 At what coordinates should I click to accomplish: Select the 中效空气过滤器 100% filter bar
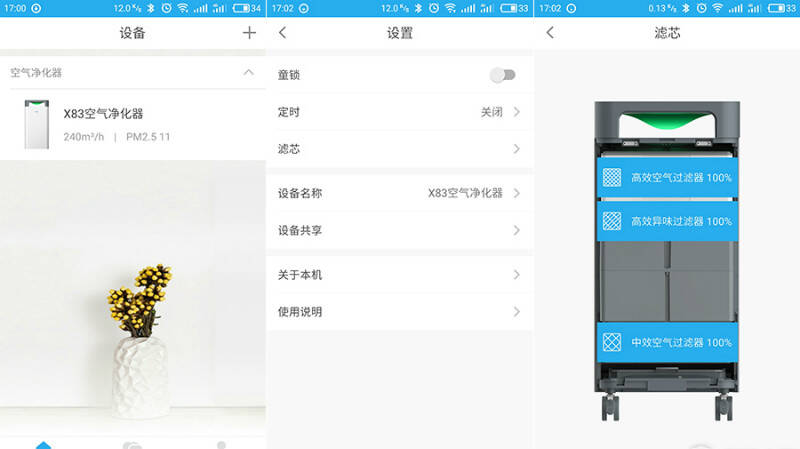click(x=667, y=342)
